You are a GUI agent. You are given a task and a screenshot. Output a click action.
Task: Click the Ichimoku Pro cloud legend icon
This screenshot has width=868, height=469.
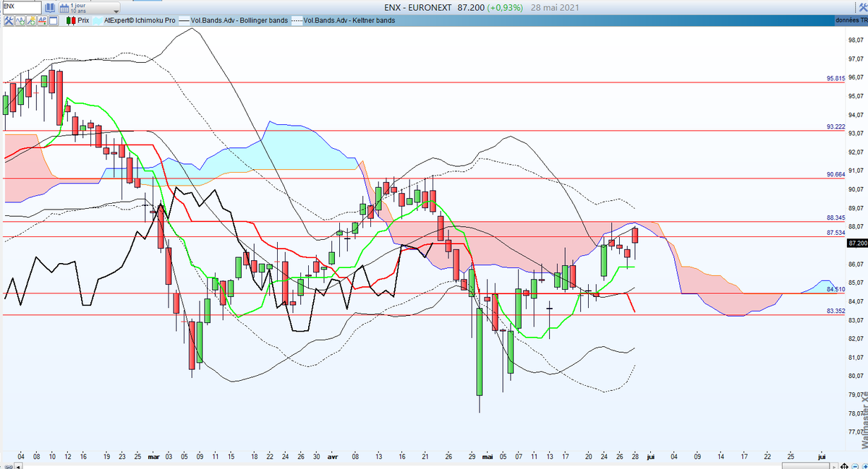tap(97, 20)
